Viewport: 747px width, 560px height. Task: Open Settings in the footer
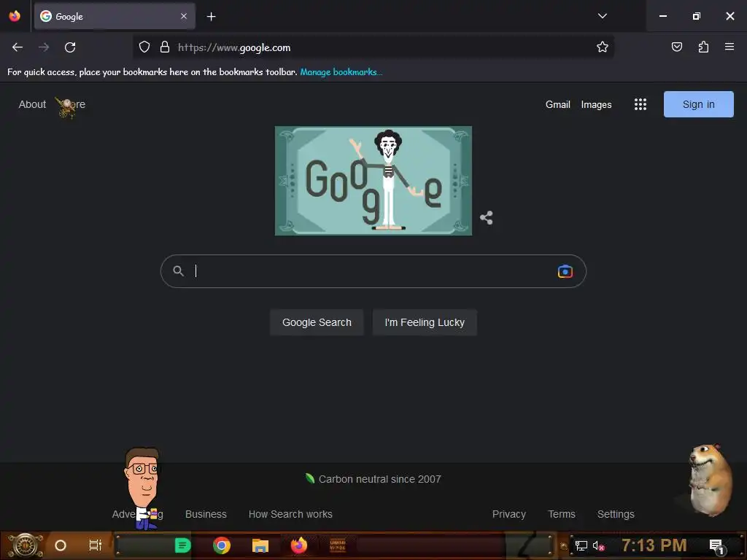point(616,514)
